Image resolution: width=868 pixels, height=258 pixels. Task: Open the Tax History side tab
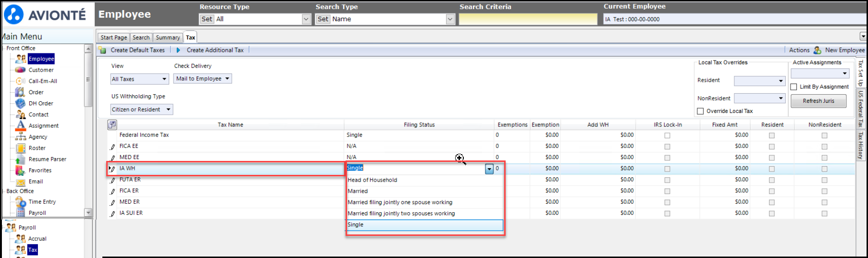point(860,146)
